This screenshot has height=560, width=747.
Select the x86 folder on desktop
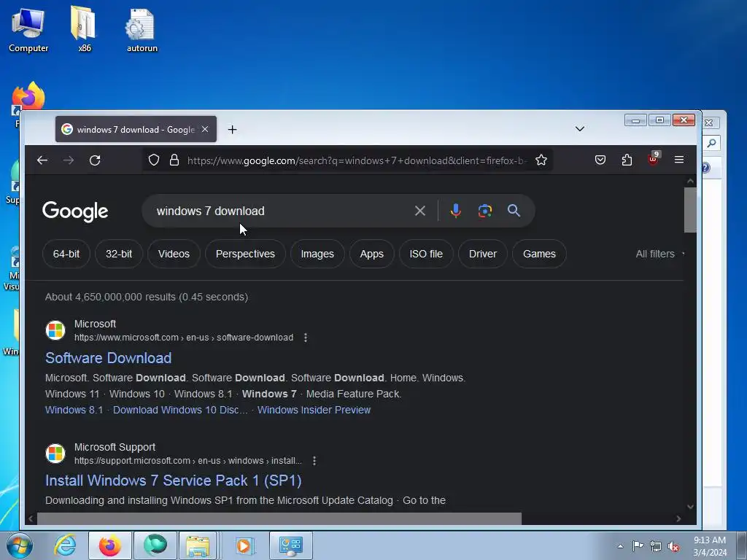point(84,29)
